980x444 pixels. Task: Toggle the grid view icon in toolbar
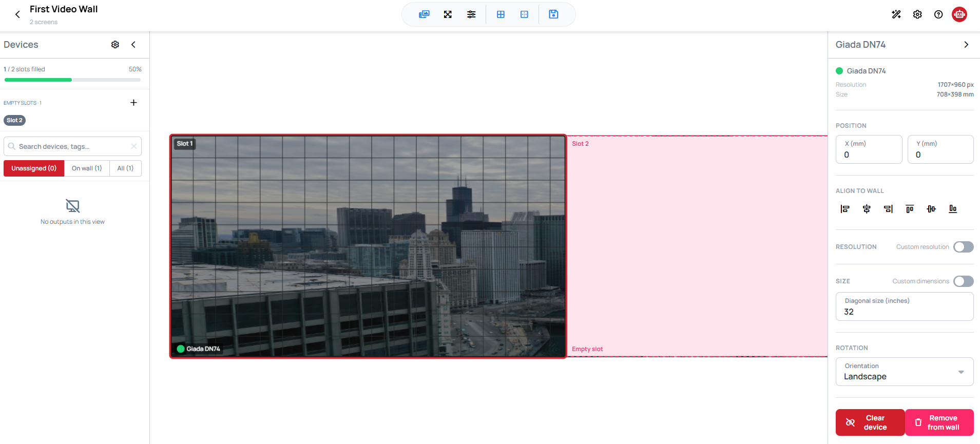coord(501,14)
